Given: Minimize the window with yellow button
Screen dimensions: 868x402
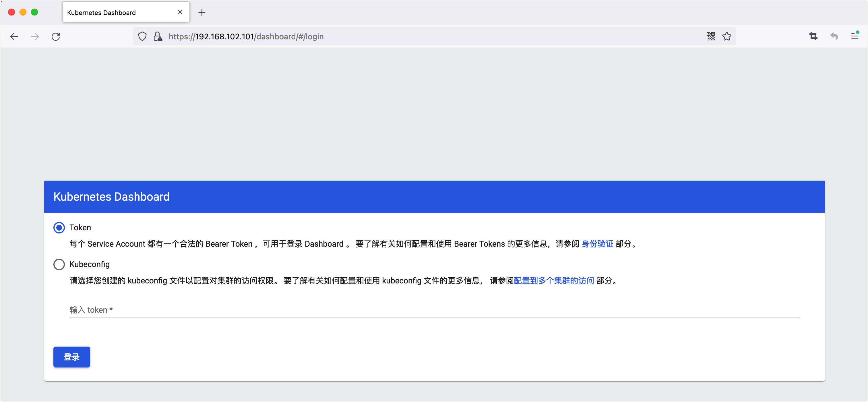Looking at the screenshot, I should (23, 12).
